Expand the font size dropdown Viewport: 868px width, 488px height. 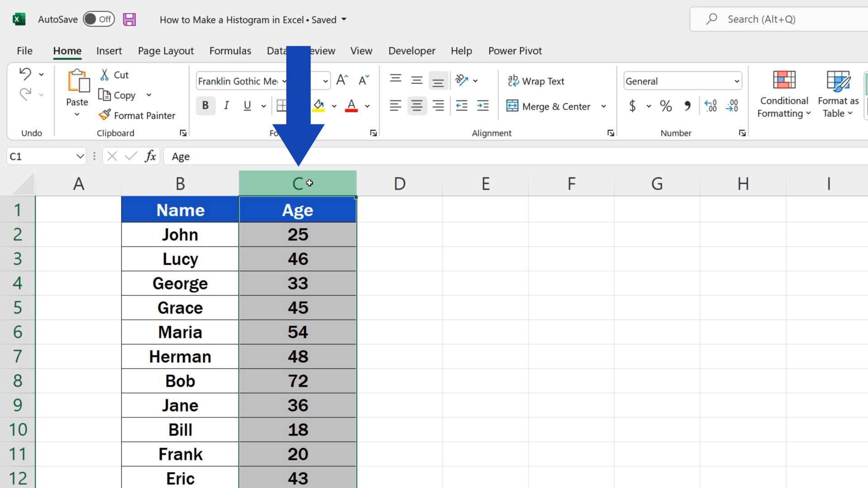[325, 81]
